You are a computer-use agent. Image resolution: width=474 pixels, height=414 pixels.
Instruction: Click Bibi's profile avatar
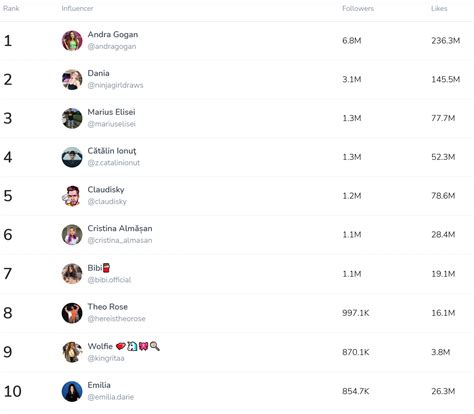72,274
